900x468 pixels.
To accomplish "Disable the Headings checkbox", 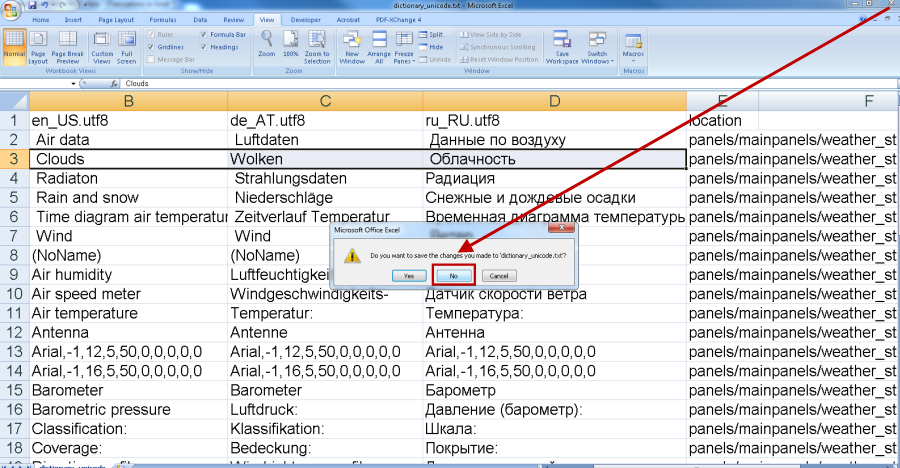I will tap(204, 47).
